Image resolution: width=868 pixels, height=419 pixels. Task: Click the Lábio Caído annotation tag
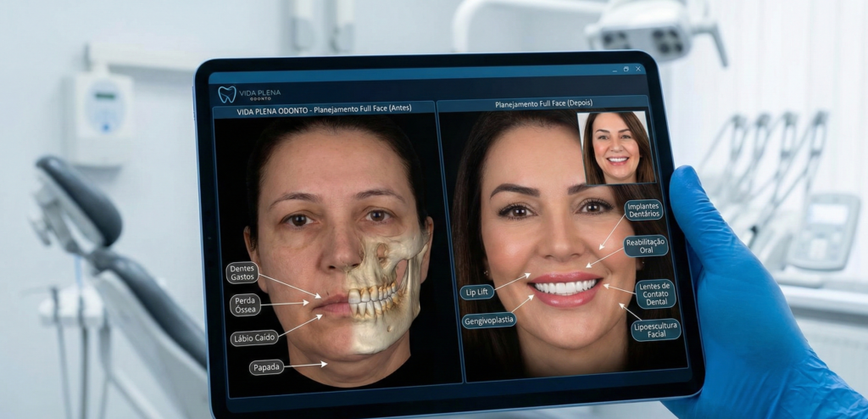[254, 338]
